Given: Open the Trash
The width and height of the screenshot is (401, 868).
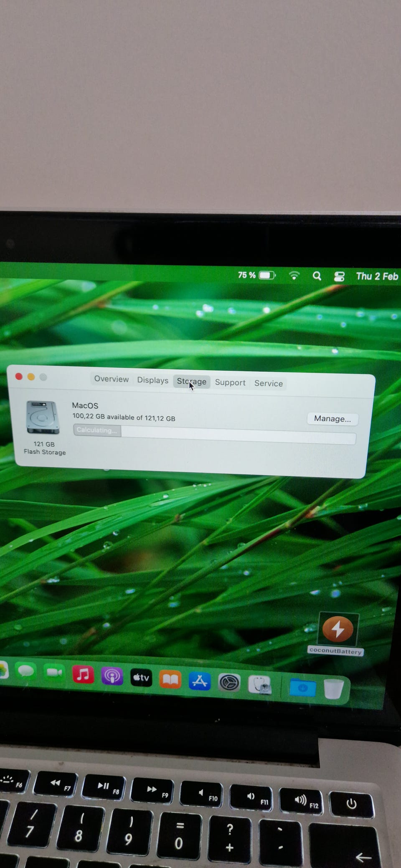Looking at the screenshot, I should (x=333, y=688).
